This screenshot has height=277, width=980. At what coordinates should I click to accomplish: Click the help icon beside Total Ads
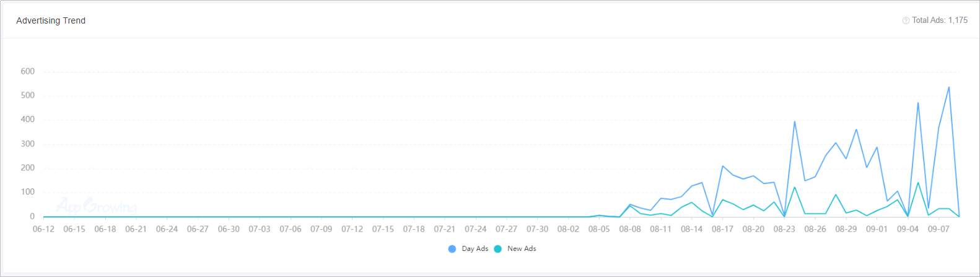point(906,20)
